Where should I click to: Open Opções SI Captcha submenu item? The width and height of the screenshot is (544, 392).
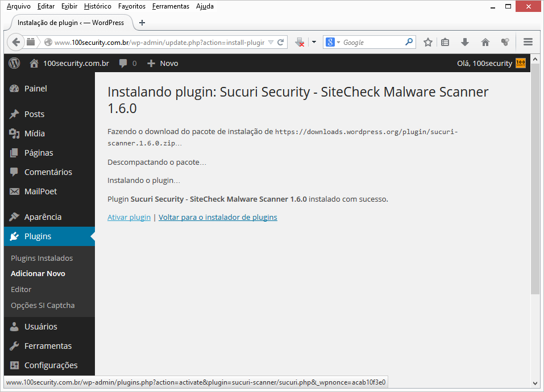point(43,305)
